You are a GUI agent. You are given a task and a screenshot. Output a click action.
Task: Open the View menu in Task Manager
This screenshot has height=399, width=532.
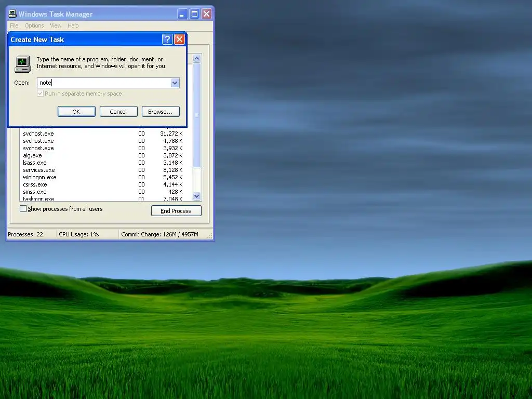[x=56, y=25]
